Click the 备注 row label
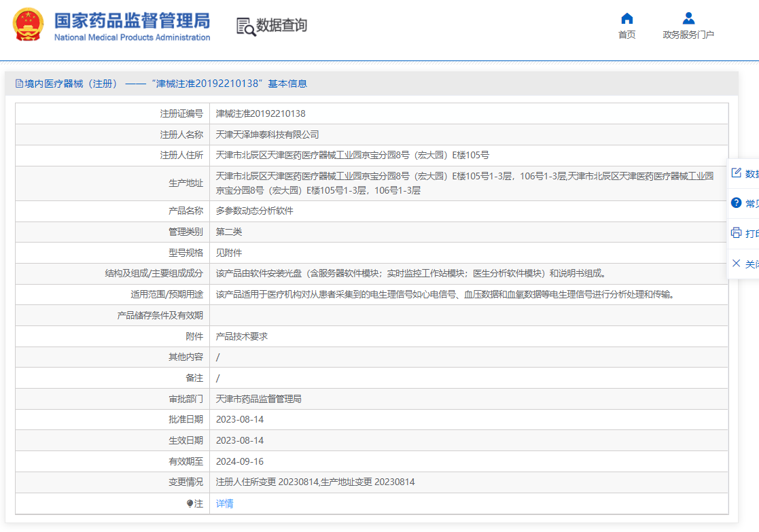This screenshot has height=532, width=759. click(194, 378)
